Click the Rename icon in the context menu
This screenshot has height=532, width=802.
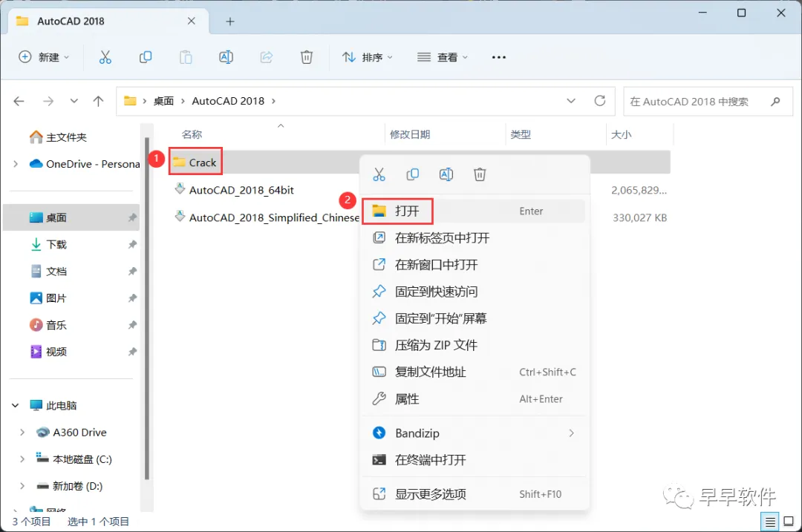click(446, 175)
